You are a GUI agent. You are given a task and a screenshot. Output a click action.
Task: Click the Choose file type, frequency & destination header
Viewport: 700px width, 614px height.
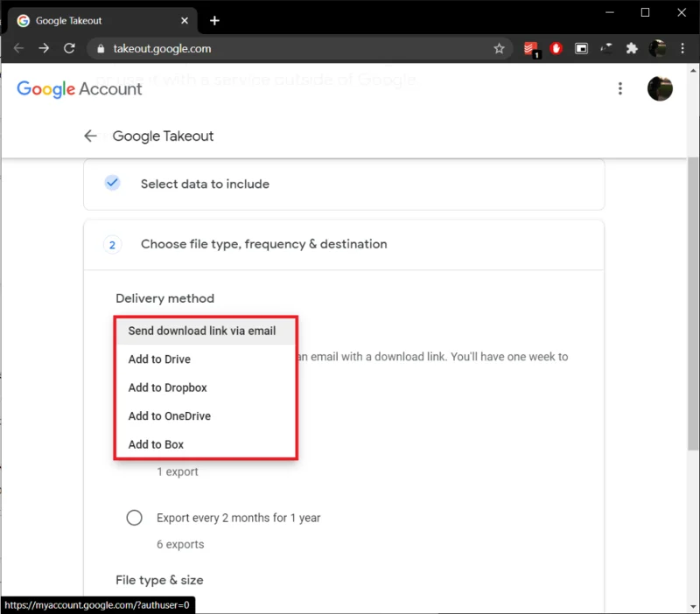coord(344,245)
